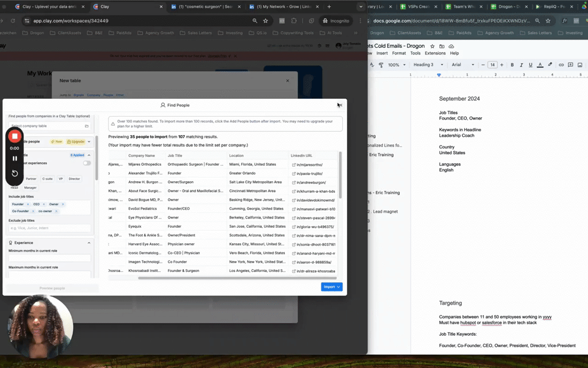Screen dimensions: 588x368
Task: Select the Director seniority chip
Action: point(74,179)
